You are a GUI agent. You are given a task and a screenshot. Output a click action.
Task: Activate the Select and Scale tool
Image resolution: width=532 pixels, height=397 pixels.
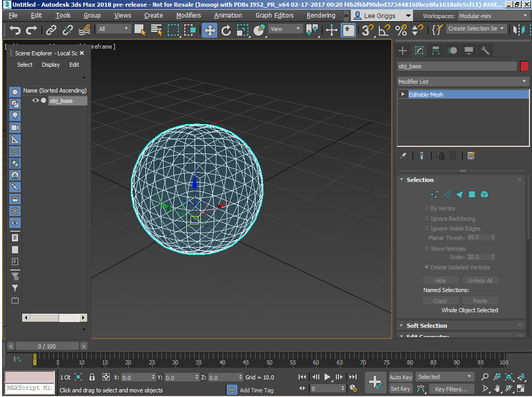coord(243,31)
